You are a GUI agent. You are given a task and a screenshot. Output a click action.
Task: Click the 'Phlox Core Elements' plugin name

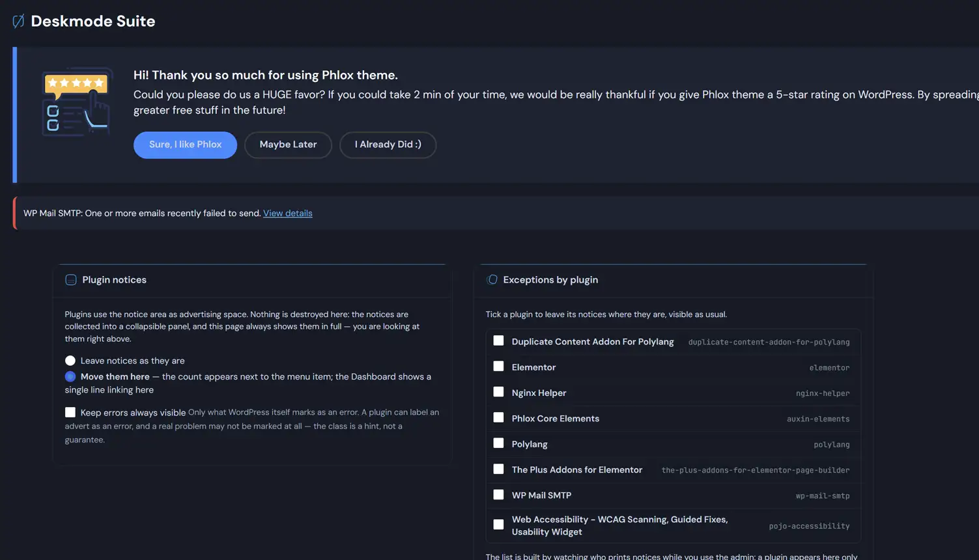pos(556,419)
